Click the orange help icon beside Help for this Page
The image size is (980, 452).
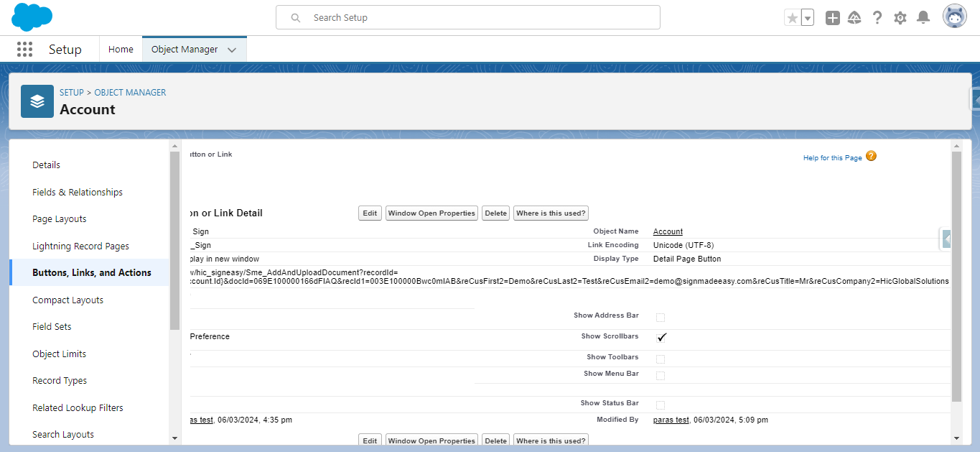click(x=871, y=156)
